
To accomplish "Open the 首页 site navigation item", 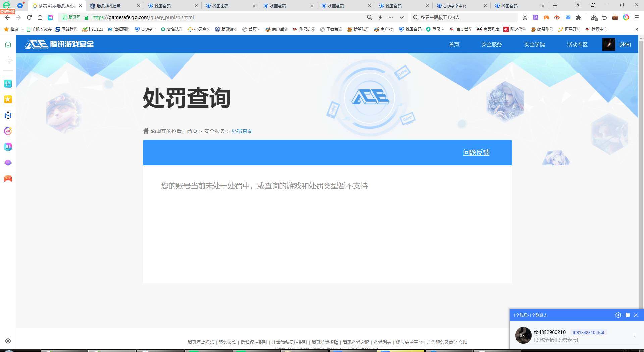I will (454, 44).
